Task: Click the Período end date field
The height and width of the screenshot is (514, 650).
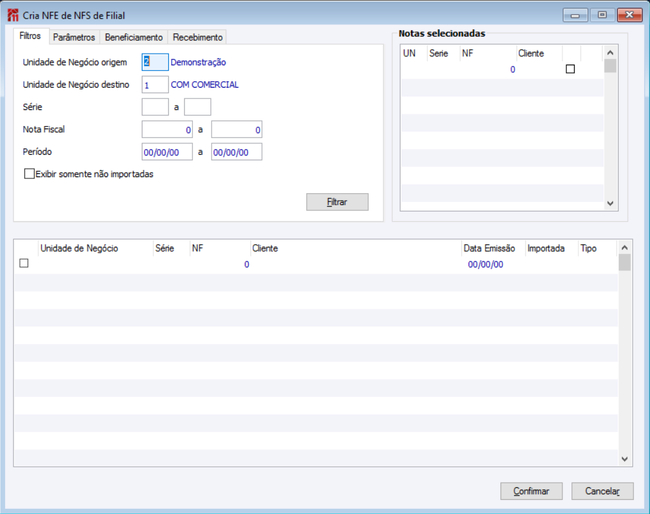Action: tap(236, 152)
